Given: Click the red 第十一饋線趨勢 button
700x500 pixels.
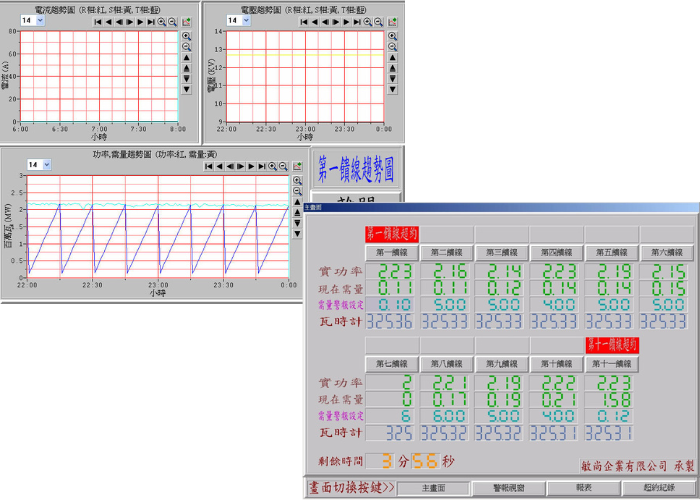Looking at the screenshot, I should 612,345.
